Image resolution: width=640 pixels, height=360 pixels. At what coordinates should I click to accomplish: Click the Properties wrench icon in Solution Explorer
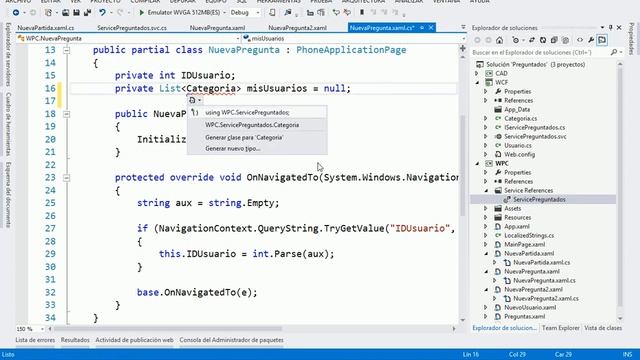click(x=591, y=40)
